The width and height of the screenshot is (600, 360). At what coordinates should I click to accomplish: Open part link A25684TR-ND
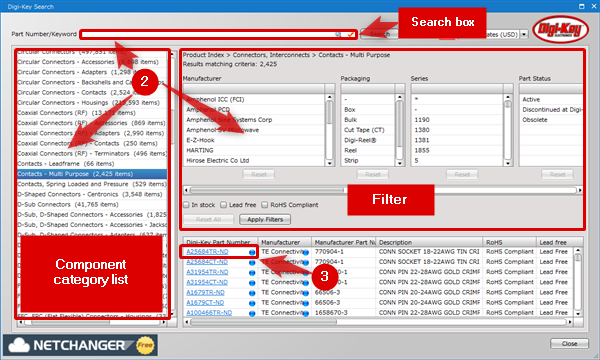[x=207, y=252]
